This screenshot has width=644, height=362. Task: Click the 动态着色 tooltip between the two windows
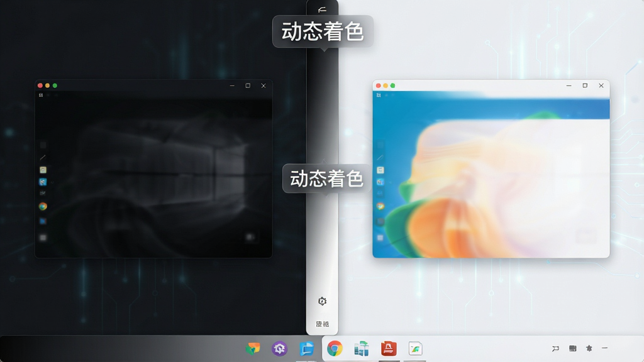point(326,178)
